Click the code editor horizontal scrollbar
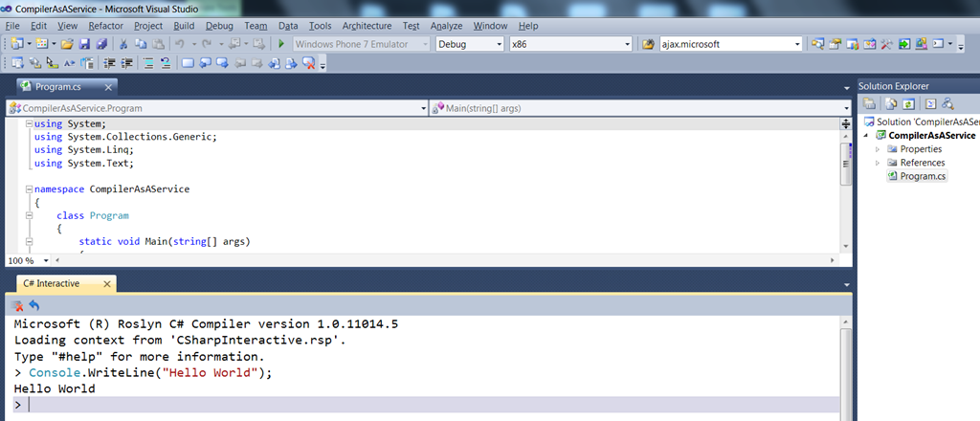Viewport: 980px width, 421px height. pos(444,260)
